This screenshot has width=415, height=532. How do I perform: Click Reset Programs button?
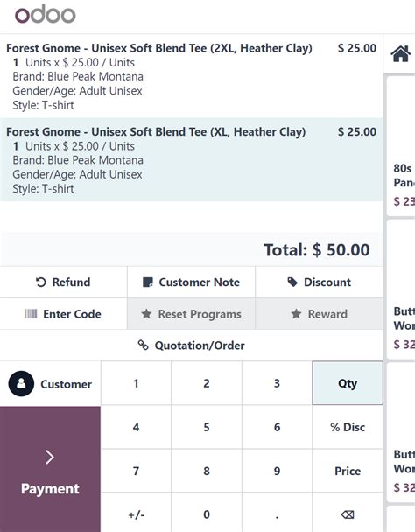pos(191,314)
